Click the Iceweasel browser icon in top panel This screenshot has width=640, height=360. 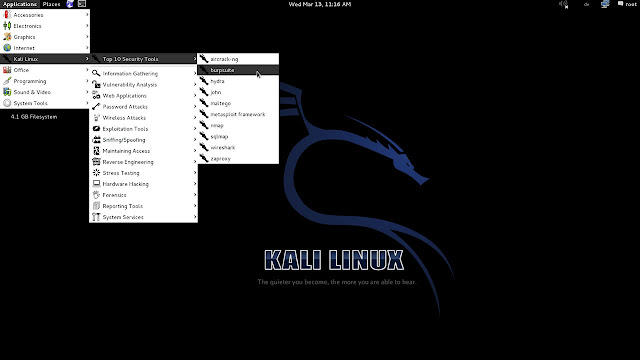click(x=70, y=4)
